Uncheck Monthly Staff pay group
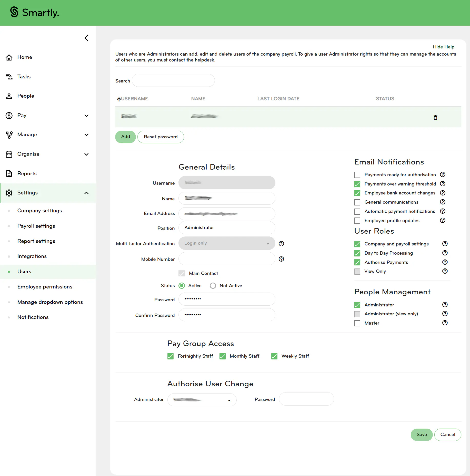Image resolution: width=470 pixels, height=476 pixels. 223,356
